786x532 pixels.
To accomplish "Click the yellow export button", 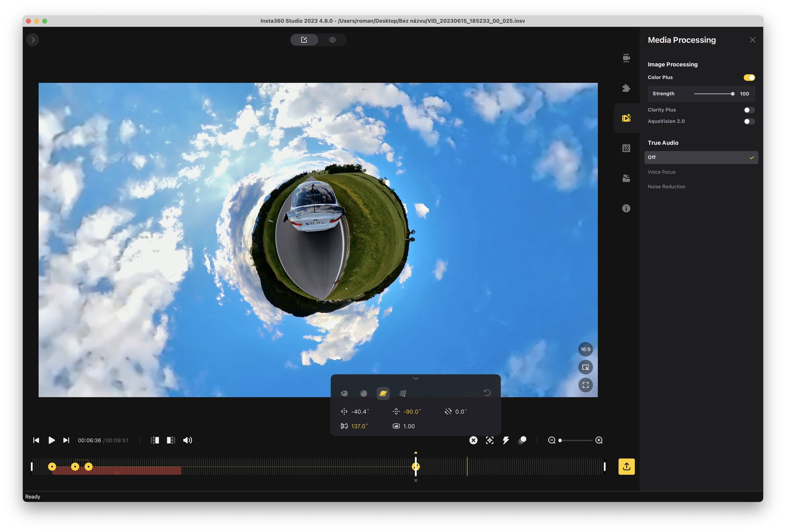I will pyautogui.click(x=626, y=466).
